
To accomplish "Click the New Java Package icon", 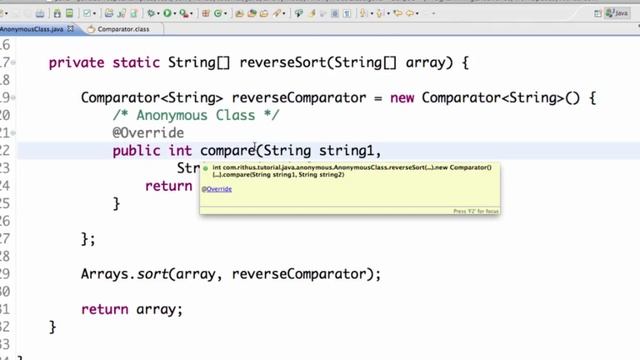I will (x=205, y=13).
